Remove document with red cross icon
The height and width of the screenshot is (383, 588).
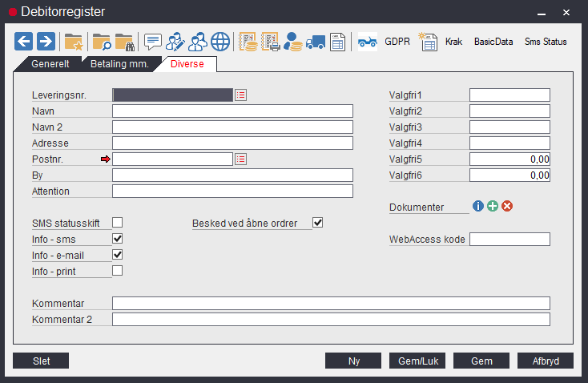pos(507,206)
